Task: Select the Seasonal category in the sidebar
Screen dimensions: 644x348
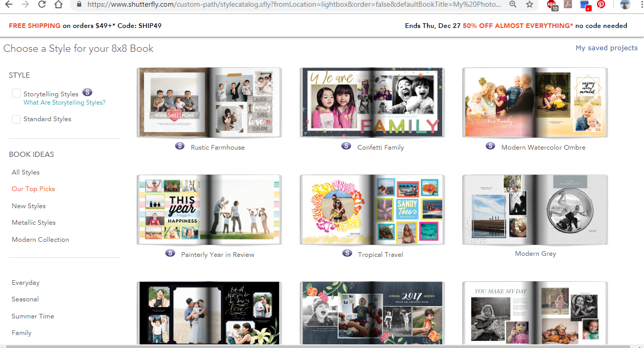Action: tap(25, 299)
